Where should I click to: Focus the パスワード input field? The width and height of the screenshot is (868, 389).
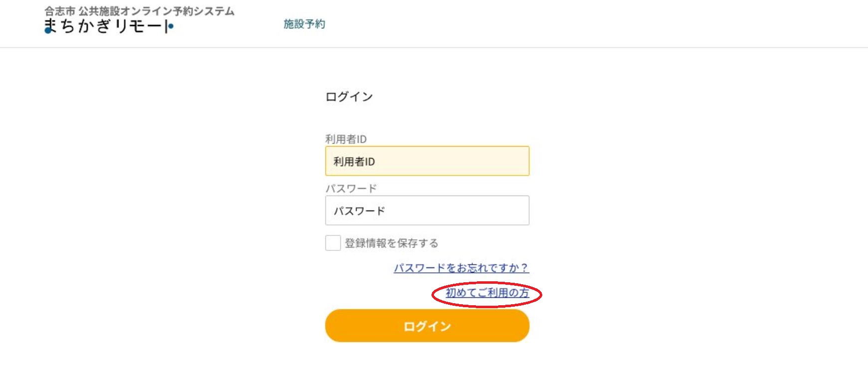point(427,210)
